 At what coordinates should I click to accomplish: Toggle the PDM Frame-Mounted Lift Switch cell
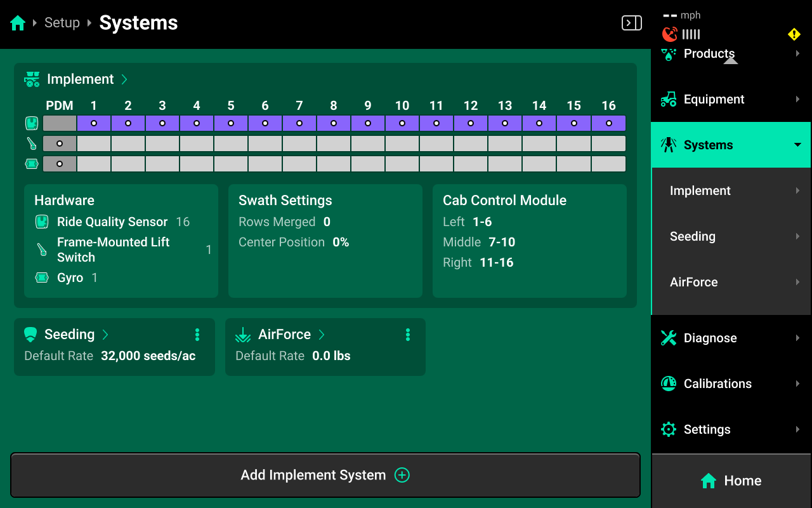tap(60, 144)
